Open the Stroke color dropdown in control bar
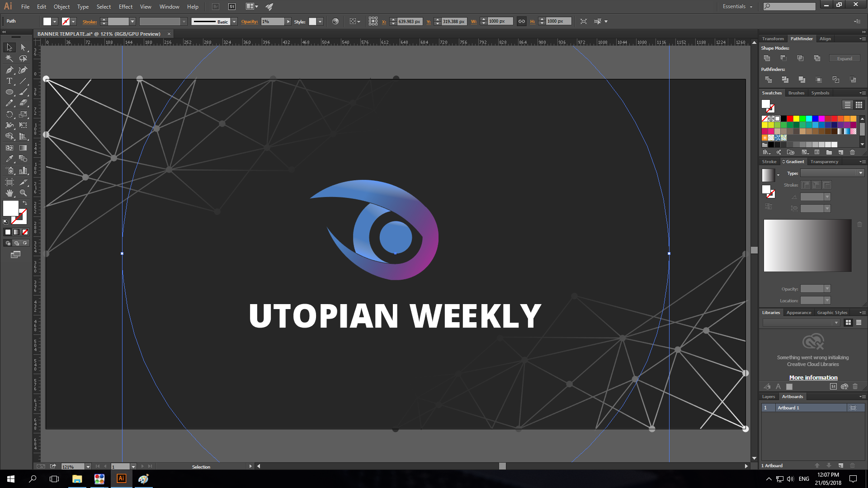Viewport: 868px width, 488px height. (x=73, y=22)
